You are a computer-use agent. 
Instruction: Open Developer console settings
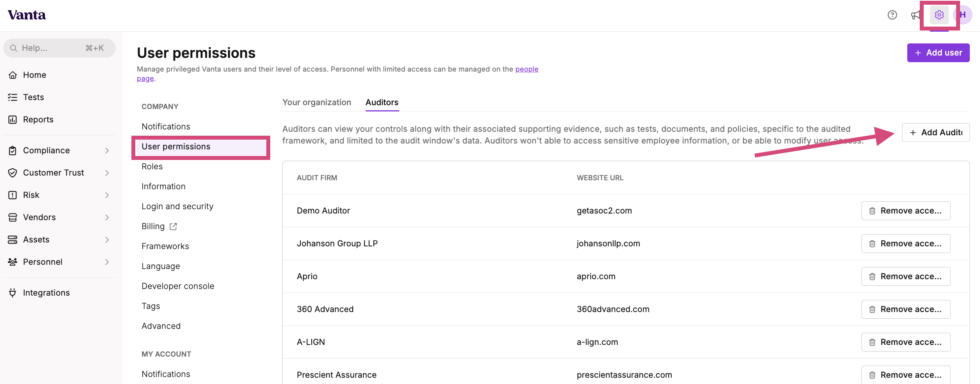(x=178, y=286)
